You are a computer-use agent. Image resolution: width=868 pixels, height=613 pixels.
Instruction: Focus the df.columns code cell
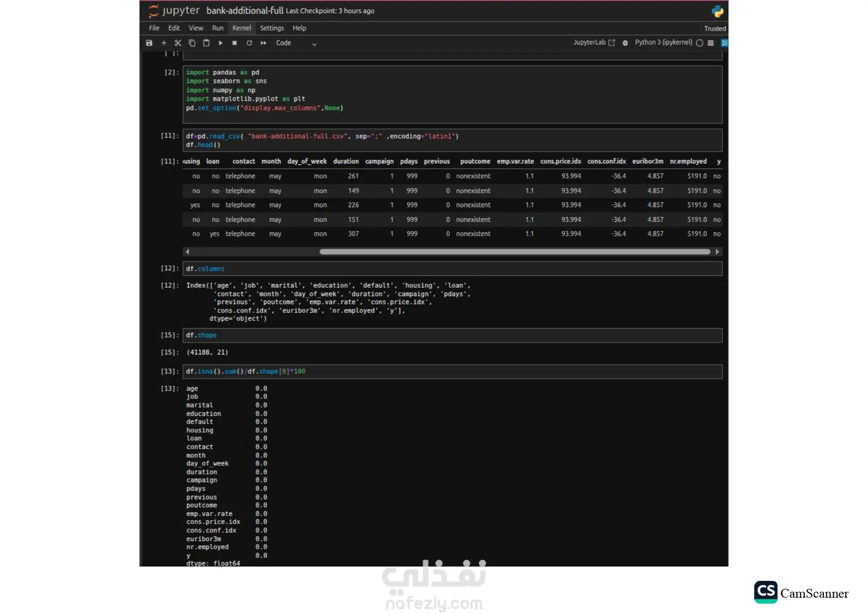tap(453, 268)
